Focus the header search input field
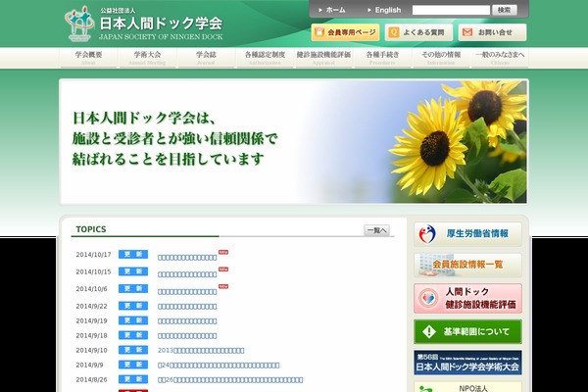 (x=451, y=10)
